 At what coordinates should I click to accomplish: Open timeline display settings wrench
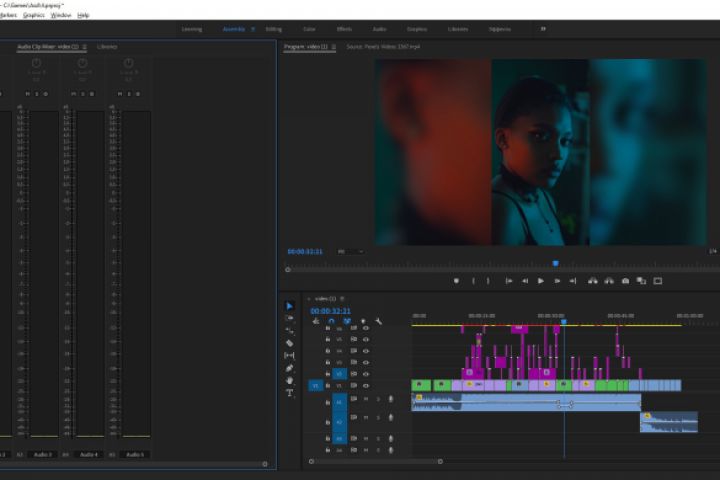(x=379, y=321)
